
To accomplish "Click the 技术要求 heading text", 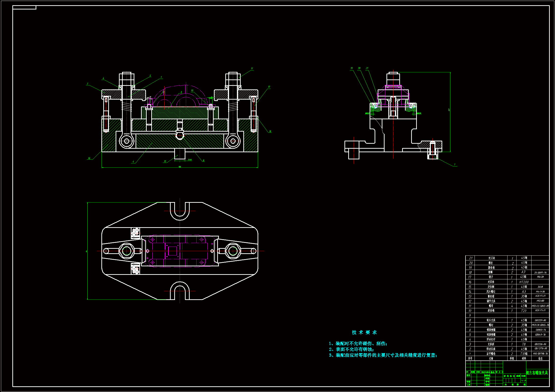I will coord(364,332).
